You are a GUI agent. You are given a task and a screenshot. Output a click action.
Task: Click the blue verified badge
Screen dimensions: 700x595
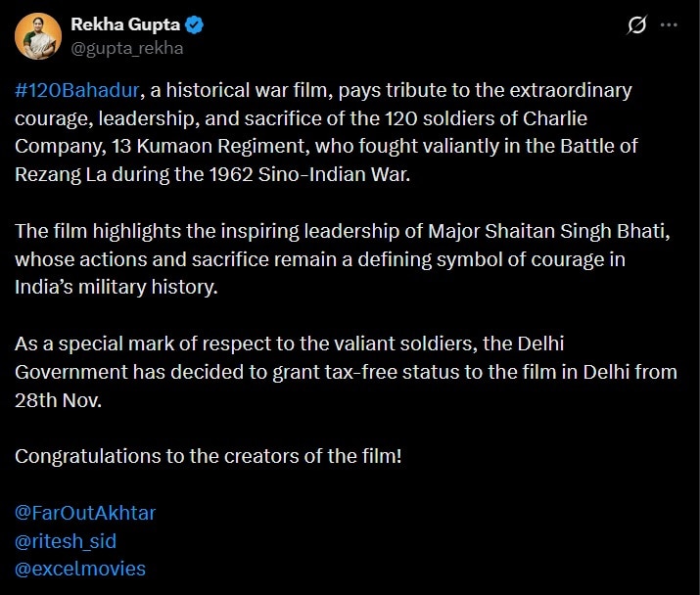pos(195,24)
